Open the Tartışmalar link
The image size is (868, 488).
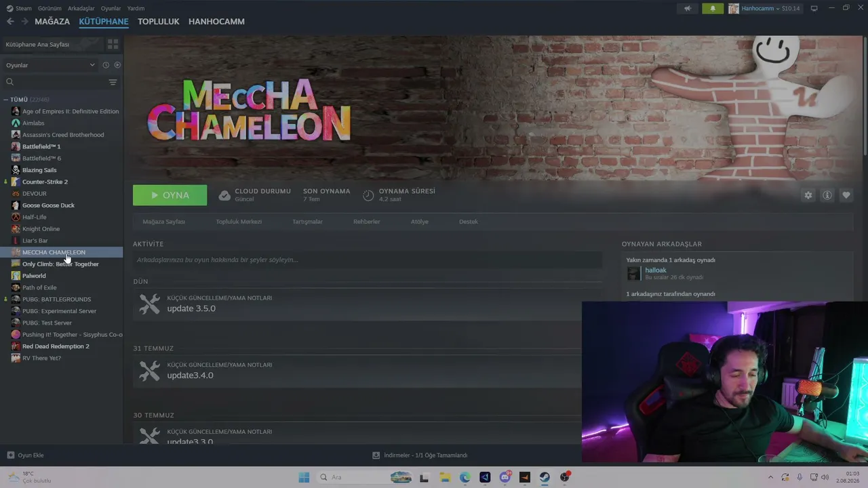(x=307, y=222)
